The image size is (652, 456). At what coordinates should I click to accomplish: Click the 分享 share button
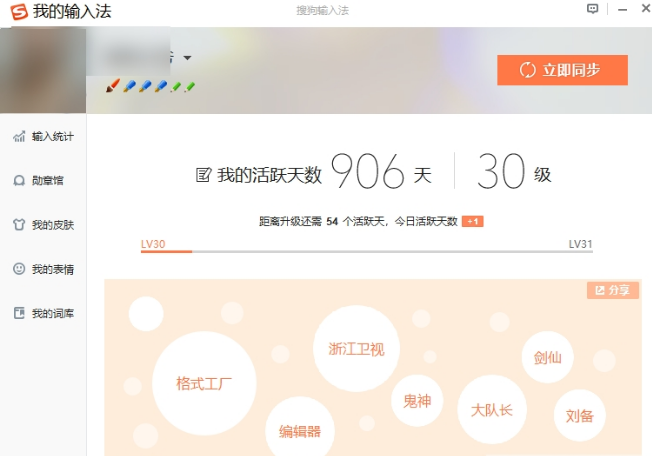click(x=612, y=290)
